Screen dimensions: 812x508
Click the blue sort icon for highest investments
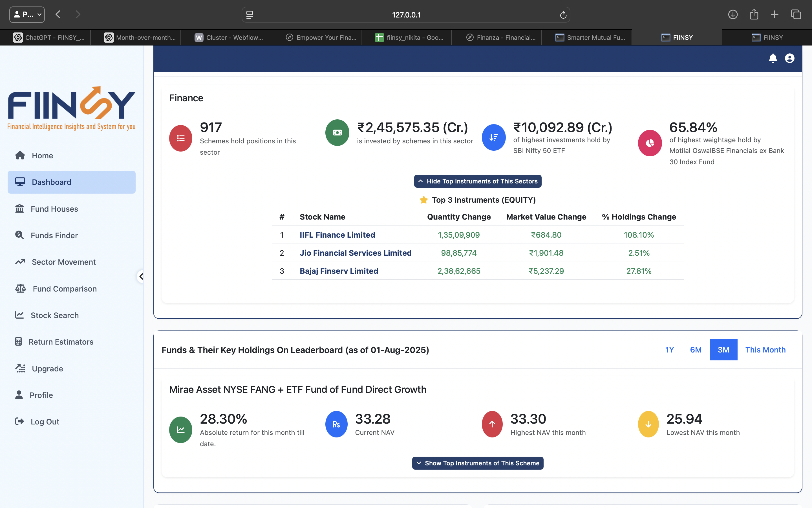494,137
